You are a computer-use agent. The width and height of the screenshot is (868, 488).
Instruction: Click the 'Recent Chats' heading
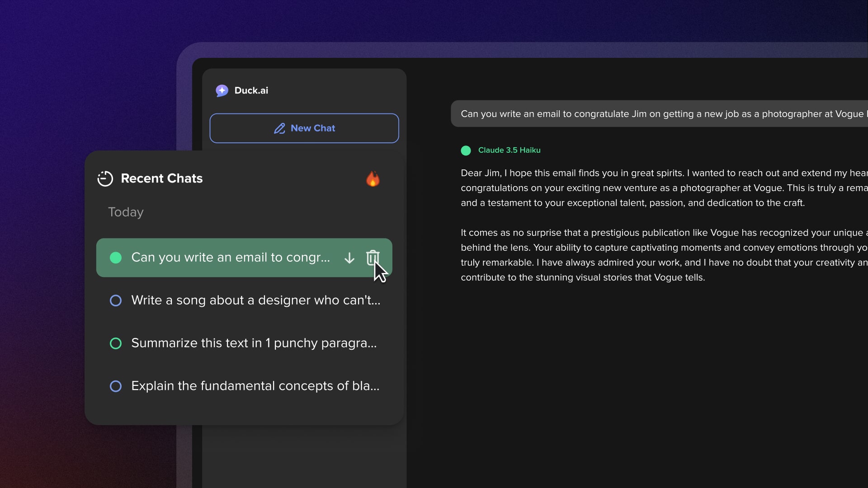(x=161, y=178)
